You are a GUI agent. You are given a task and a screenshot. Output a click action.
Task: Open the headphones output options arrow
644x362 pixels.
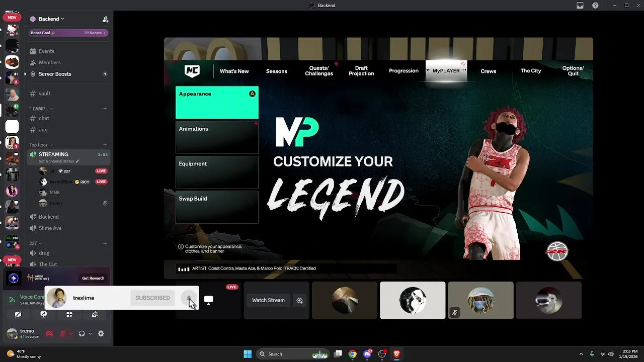pyautogui.click(x=90, y=333)
